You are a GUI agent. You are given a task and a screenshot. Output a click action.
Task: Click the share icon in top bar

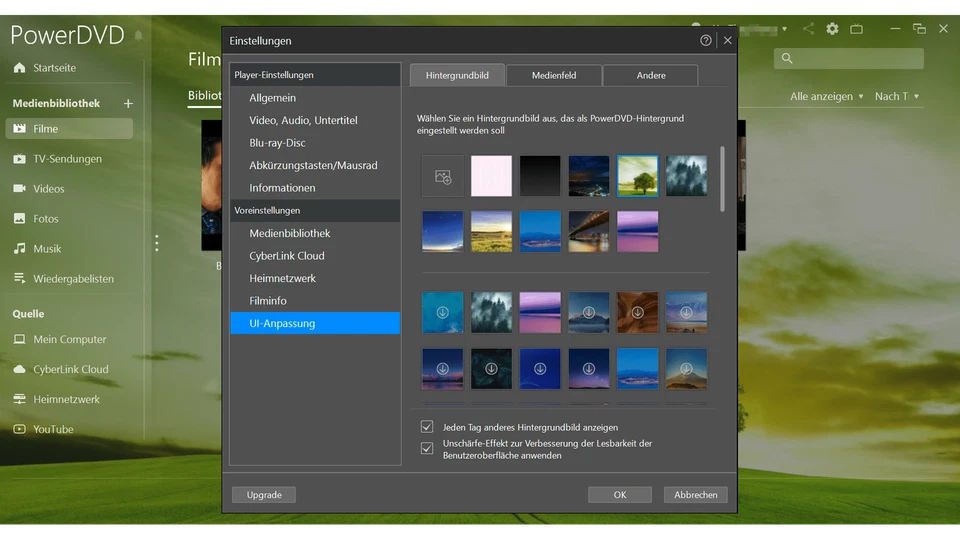tap(808, 29)
